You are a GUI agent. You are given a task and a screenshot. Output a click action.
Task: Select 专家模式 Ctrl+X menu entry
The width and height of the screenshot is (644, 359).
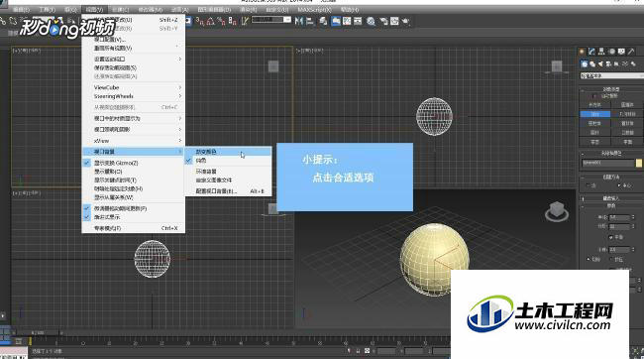coord(134,228)
